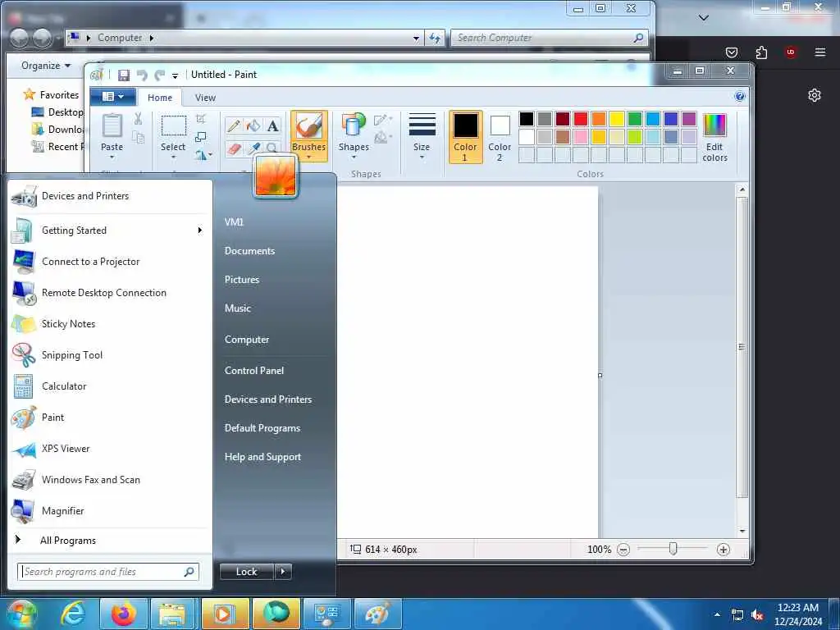
Task: Select the Fill with color bucket tool
Action: click(x=253, y=126)
